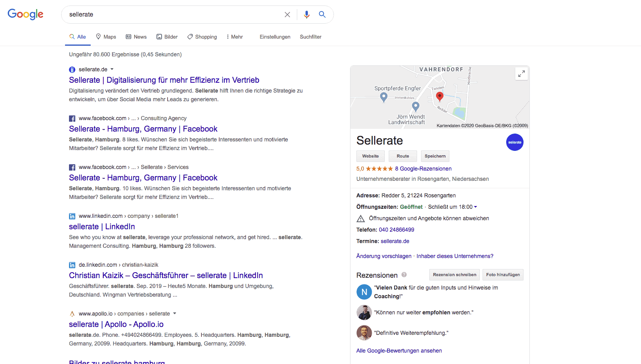Click LinkedIn favicon of christian-kaizik result
The height and width of the screenshot is (364, 641).
(72, 265)
